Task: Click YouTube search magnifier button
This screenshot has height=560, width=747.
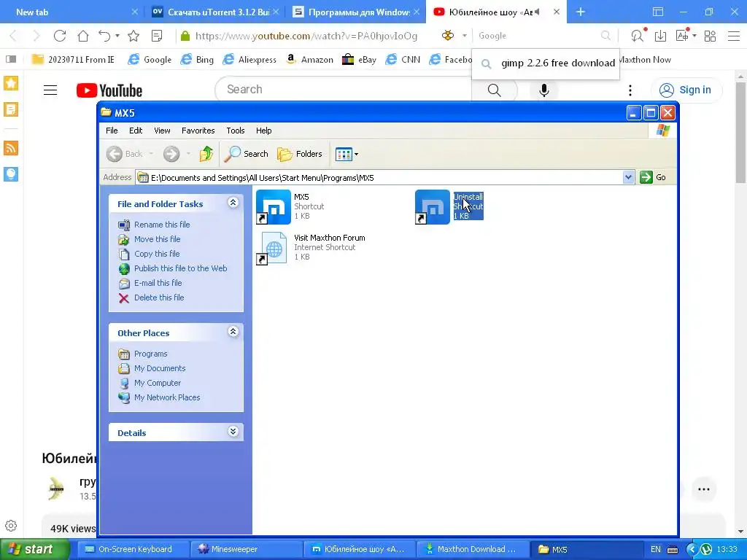Action: click(494, 90)
